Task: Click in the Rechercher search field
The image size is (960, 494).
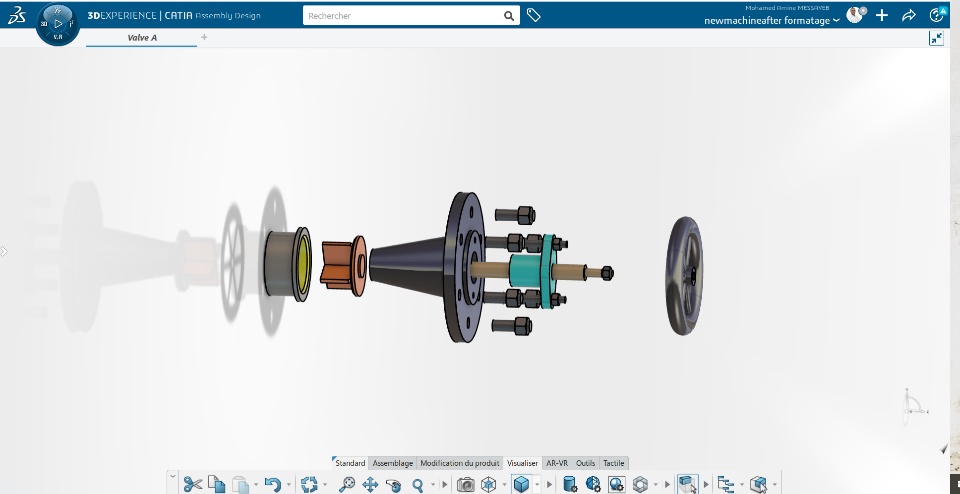Action: click(404, 16)
